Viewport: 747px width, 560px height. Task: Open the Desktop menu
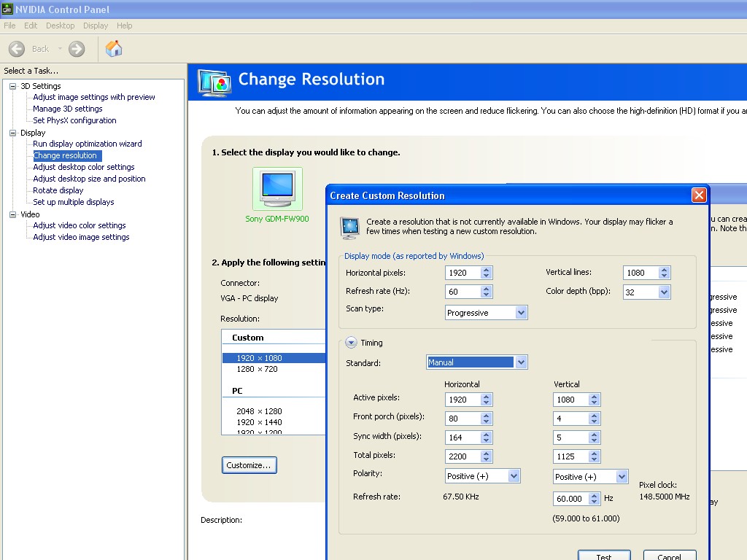click(60, 26)
